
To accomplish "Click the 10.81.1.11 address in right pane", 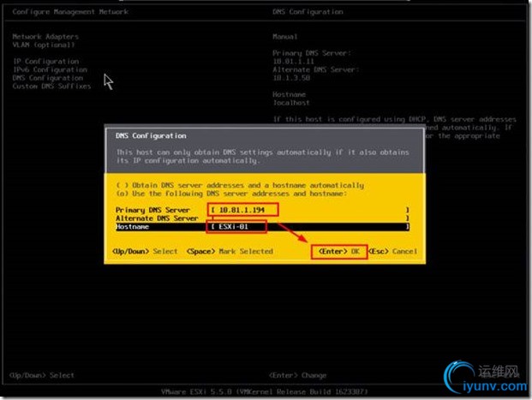I will point(294,62).
